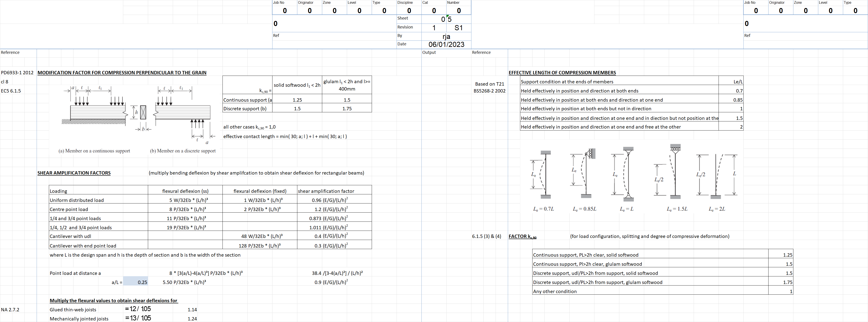Select the '=12/ 105' formula cell

click(x=138, y=309)
